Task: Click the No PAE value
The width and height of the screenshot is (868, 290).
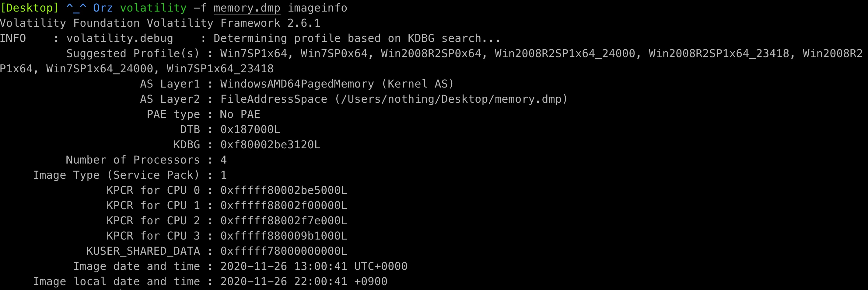Action: [240, 114]
